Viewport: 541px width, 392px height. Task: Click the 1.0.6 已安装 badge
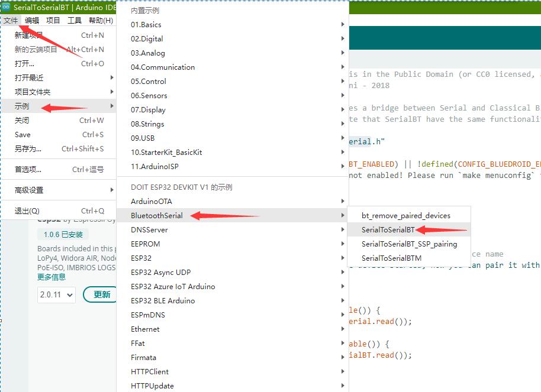pyautogui.click(x=63, y=235)
